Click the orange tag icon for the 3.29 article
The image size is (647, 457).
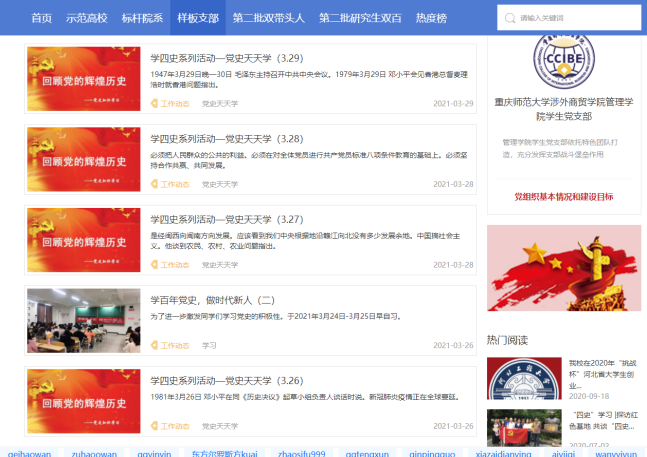click(155, 103)
